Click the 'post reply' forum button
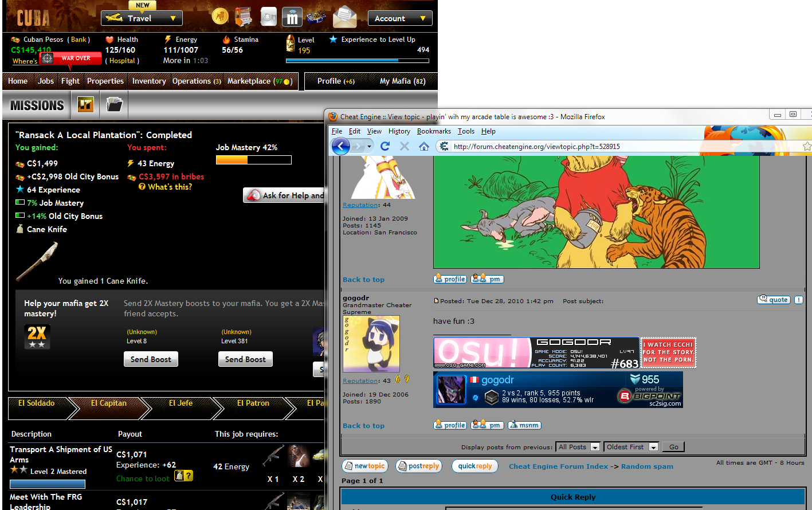This screenshot has height=510, width=812. pos(419,466)
